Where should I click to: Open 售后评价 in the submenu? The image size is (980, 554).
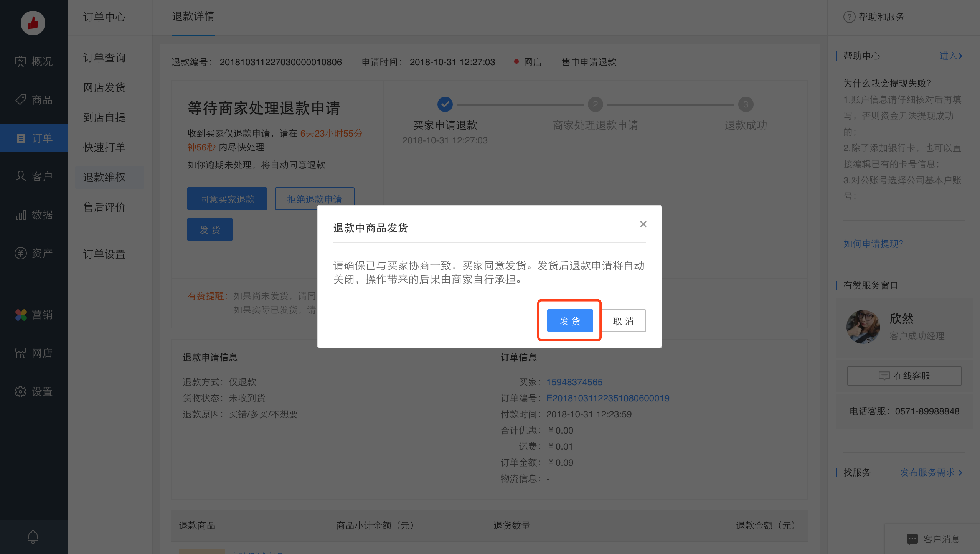(x=104, y=207)
